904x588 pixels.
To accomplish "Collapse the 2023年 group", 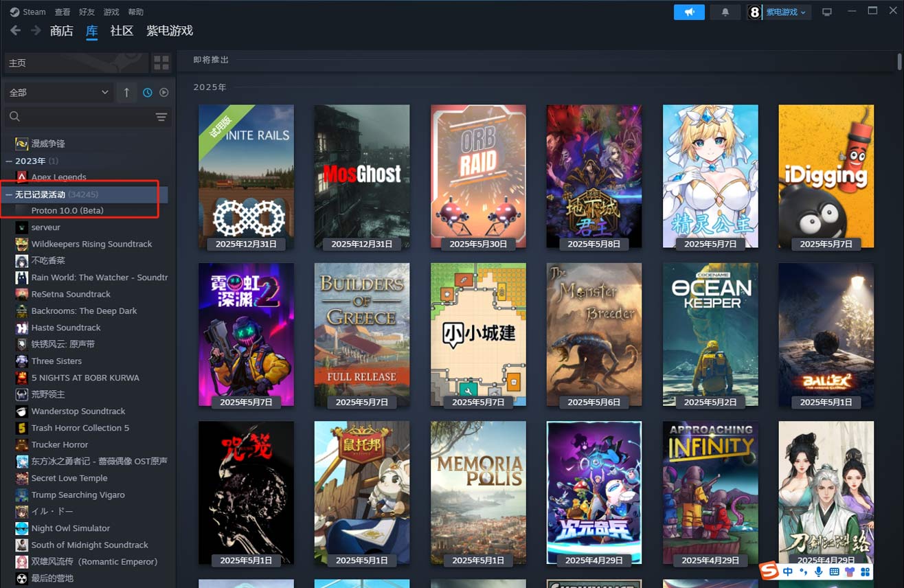I will pyautogui.click(x=10, y=161).
